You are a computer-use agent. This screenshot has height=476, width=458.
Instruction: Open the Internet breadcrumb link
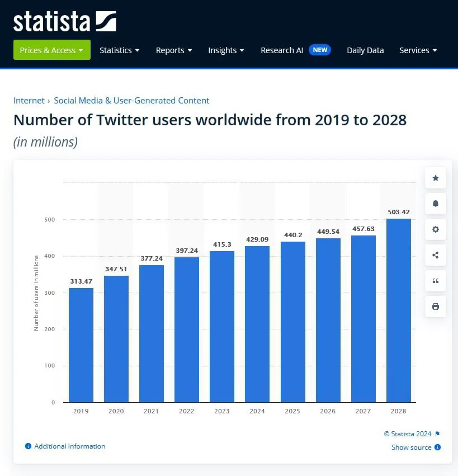tap(29, 100)
